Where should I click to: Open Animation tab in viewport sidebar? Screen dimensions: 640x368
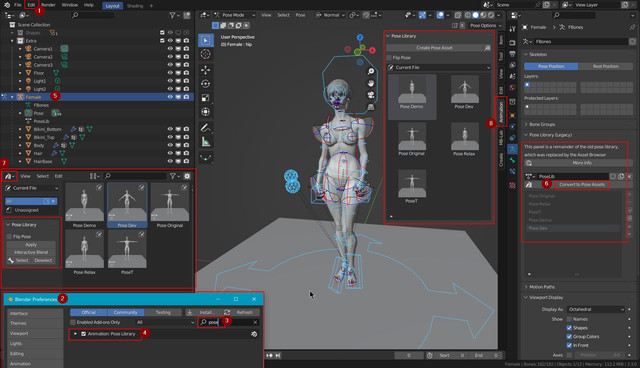pyautogui.click(x=501, y=112)
